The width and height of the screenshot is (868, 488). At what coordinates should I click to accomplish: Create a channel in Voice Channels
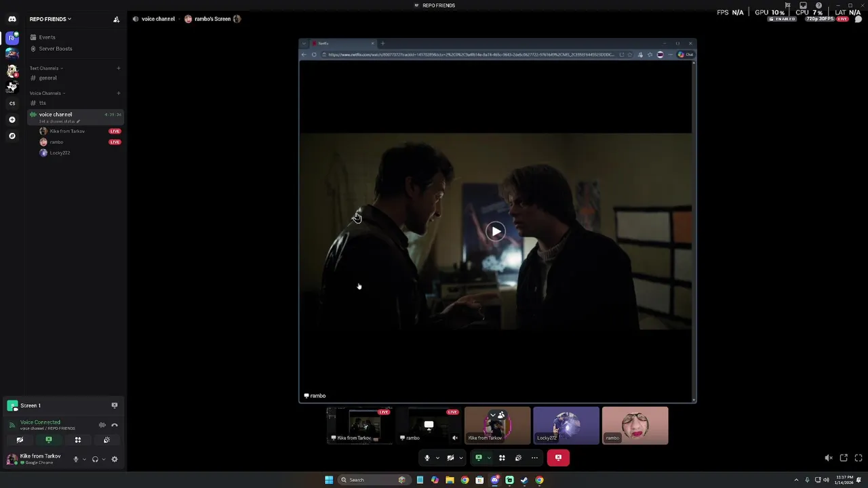(118, 93)
